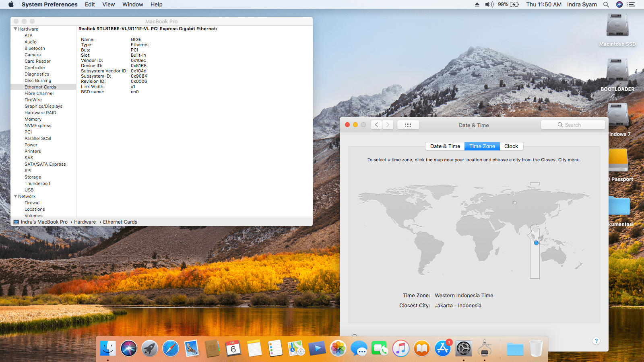
Task: Open the Apple menu
Action: point(11,4)
